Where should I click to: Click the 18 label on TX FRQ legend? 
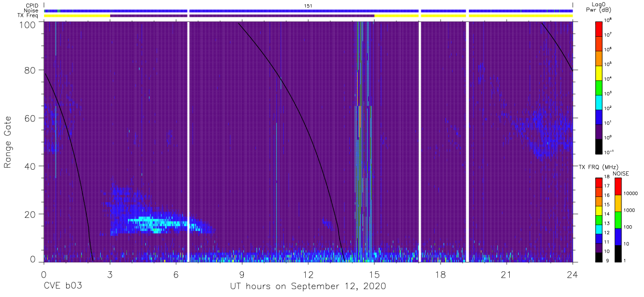[x=607, y=178]
